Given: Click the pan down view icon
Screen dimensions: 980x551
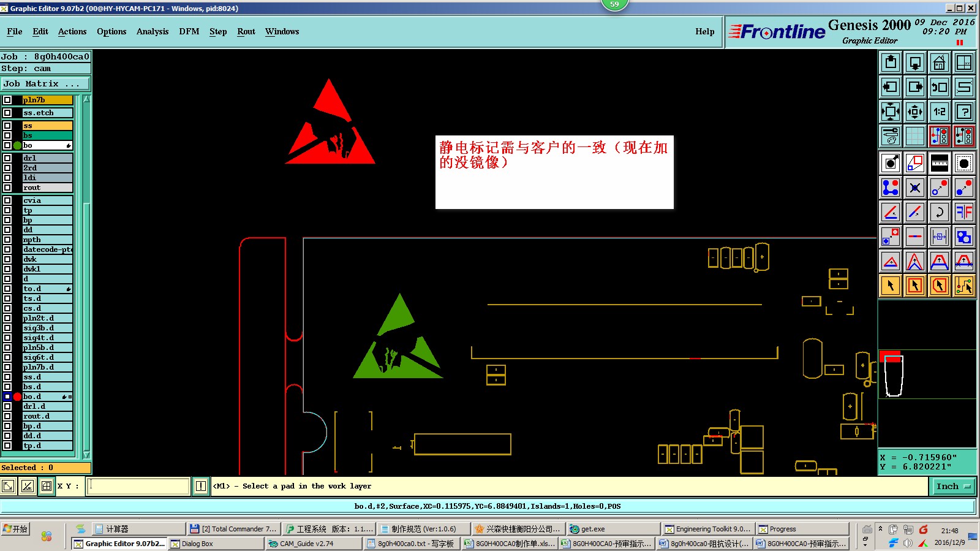Looking at the screenshot, I should pyautogui.click(x=915, y=63).
